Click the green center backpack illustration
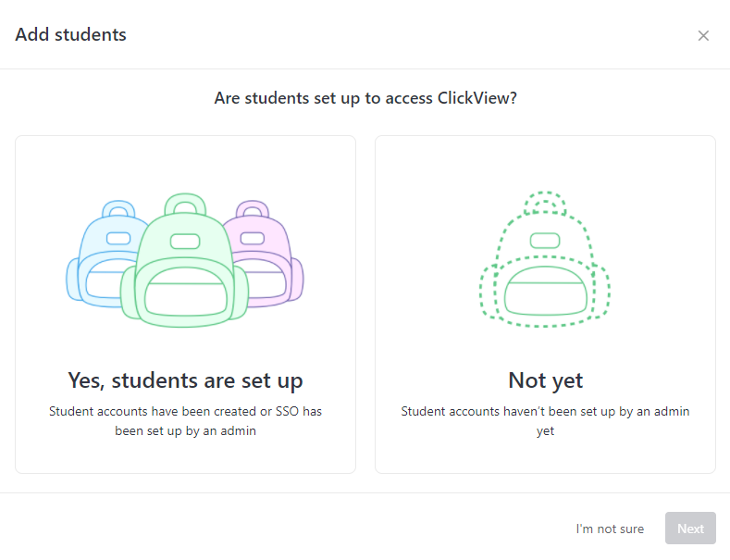This screenshot has width=730, height=560. click(184, 260)
